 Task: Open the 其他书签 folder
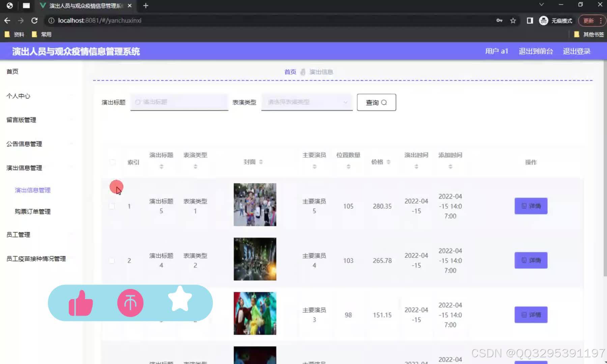point(589,34)
